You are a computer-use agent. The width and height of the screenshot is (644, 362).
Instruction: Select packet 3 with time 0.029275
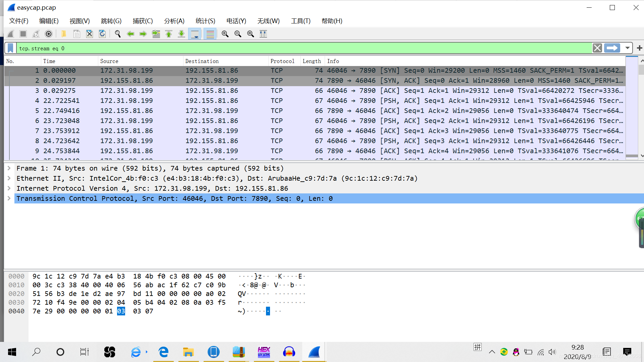point(315,90)
